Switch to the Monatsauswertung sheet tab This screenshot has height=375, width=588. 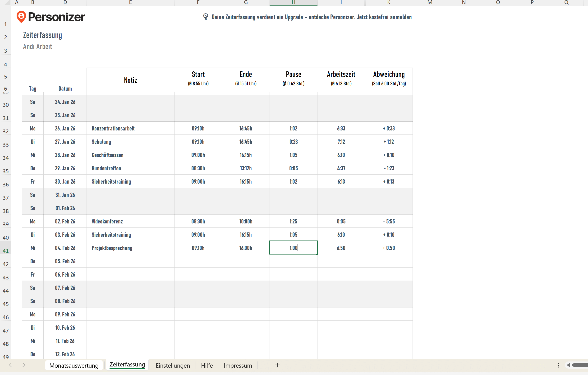74,365
